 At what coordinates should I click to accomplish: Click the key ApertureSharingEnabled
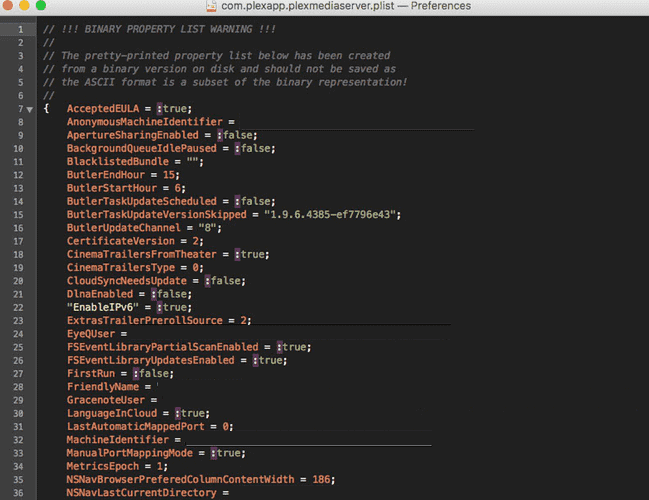pos(133,135)
